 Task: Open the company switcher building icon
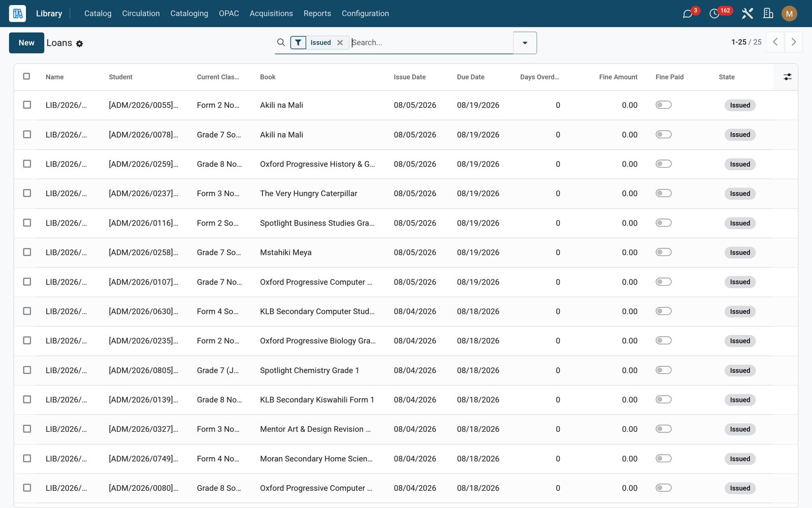point(768,14)
